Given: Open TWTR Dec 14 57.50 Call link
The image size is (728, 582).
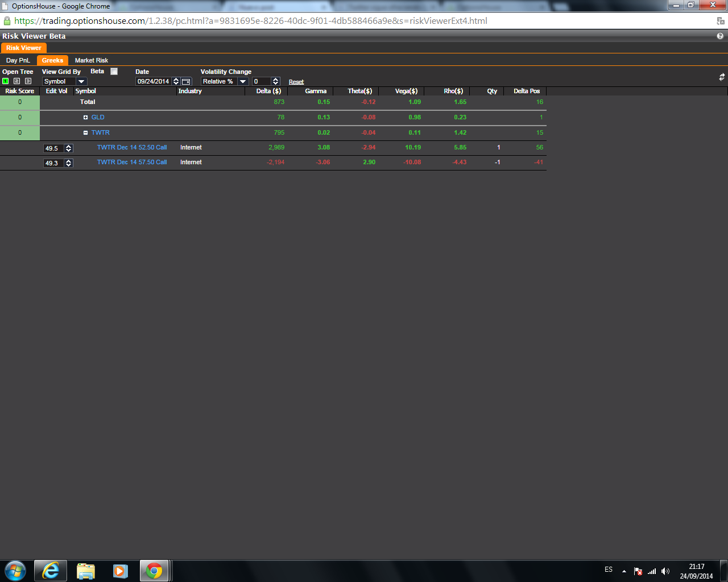Looking at the screenshot, I should (132, 162).
